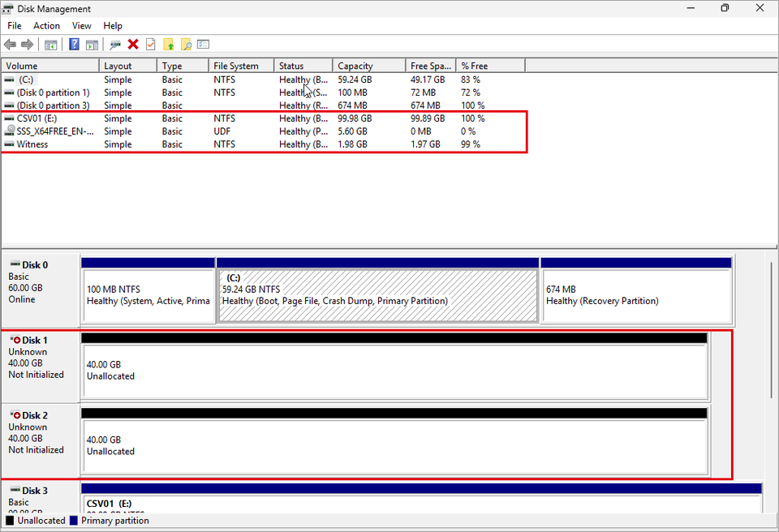The height and width of the screenshot is (532, 779).
Task: Click the Forward arrow toolbar icon
Action: point(28,45)
